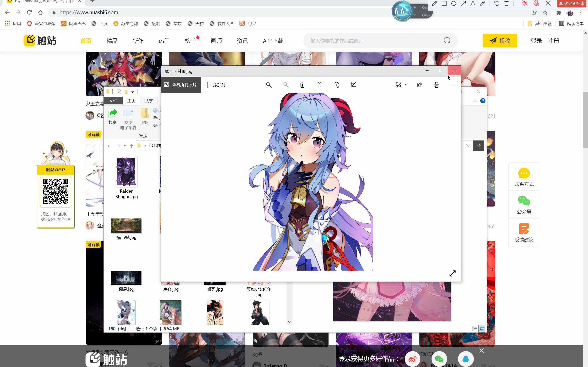Print the photo using printer icon
This screenshot has width=588, height=367.
pos(436,85)
